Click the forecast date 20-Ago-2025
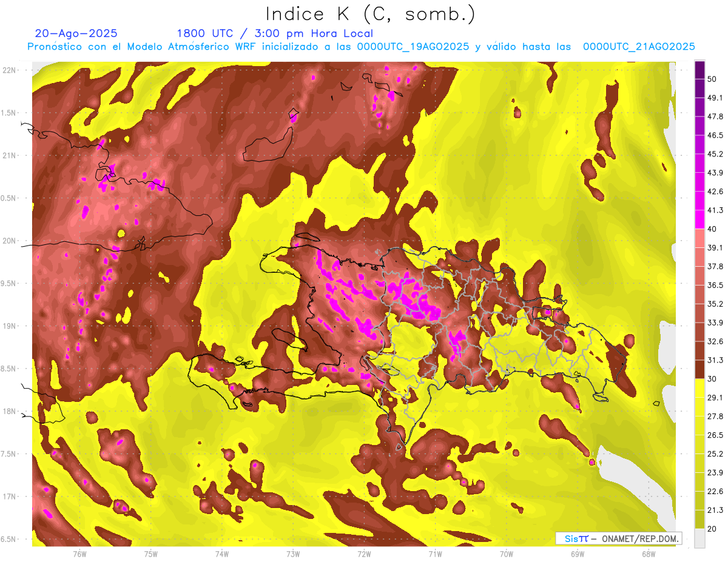728x562 pixels. tap(76, 33)
